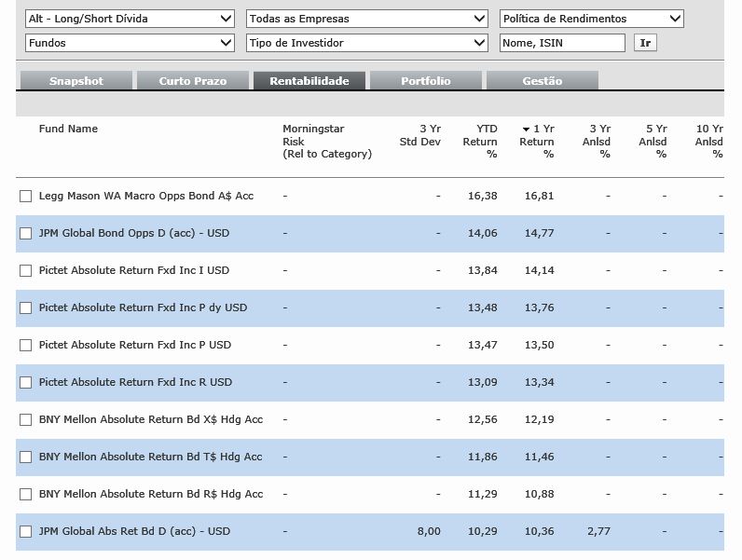The width and height of the screenshot is (742, 560).
Task: Click the 16,81 one-year return value
Action: pos(539,196)
